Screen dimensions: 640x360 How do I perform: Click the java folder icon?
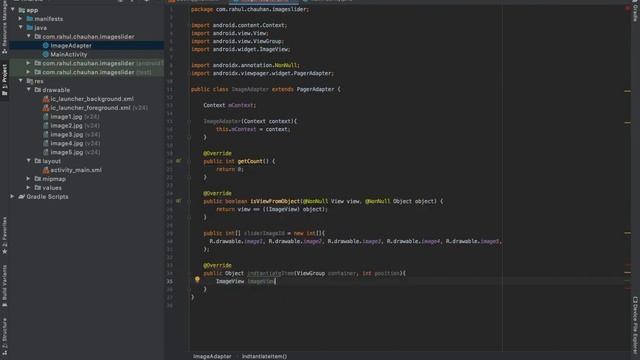point(30,28)
